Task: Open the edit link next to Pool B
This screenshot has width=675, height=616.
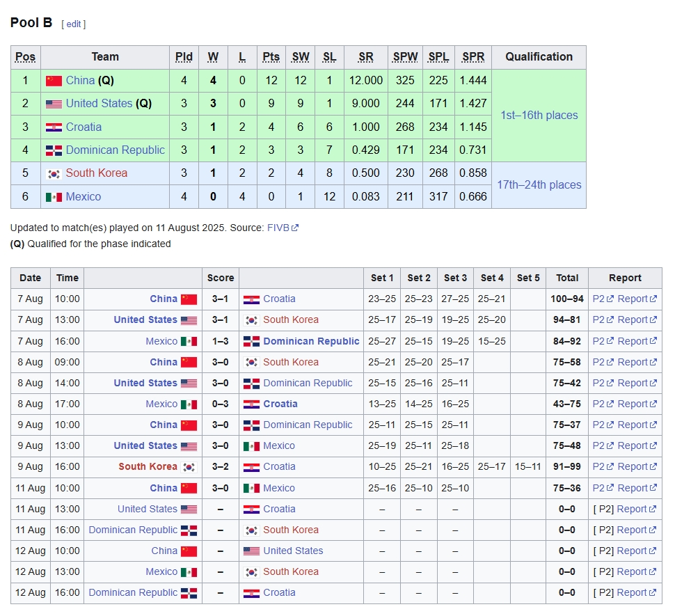Action: click(x=73, y=24)
